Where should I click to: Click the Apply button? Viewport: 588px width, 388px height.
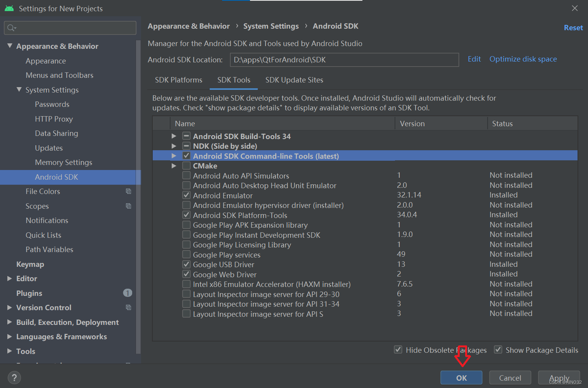click(559, 378)
